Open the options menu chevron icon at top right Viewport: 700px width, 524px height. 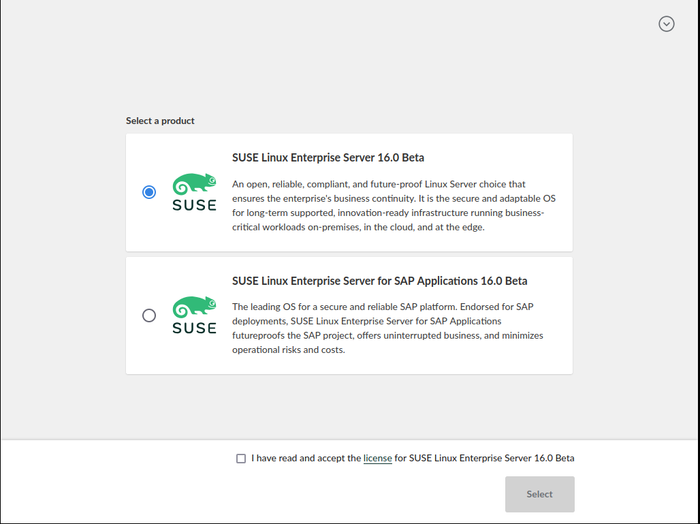666,24
